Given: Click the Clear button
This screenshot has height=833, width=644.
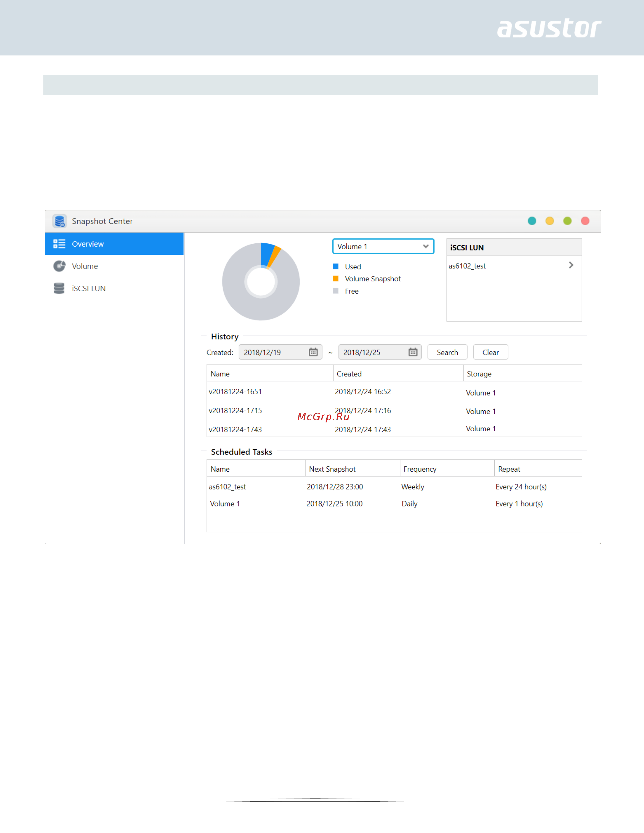Looking at the screenshot, I should (x=491, y=352).
